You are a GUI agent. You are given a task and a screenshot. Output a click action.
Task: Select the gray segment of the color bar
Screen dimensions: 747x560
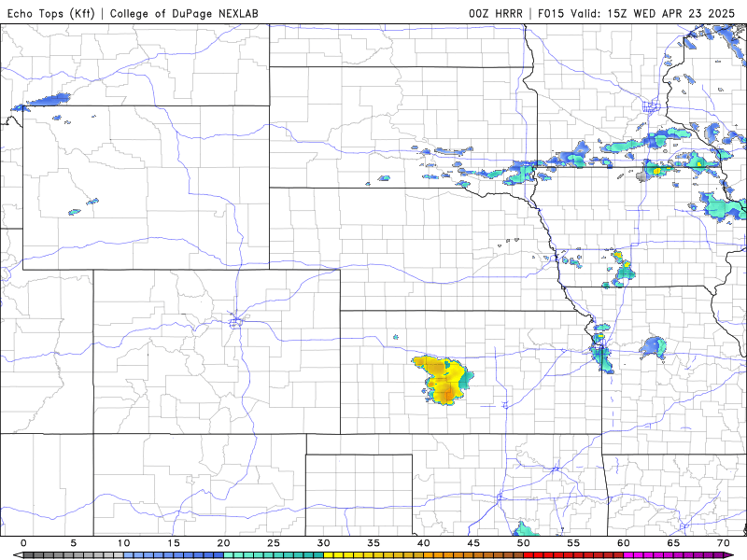pos(74,555)
